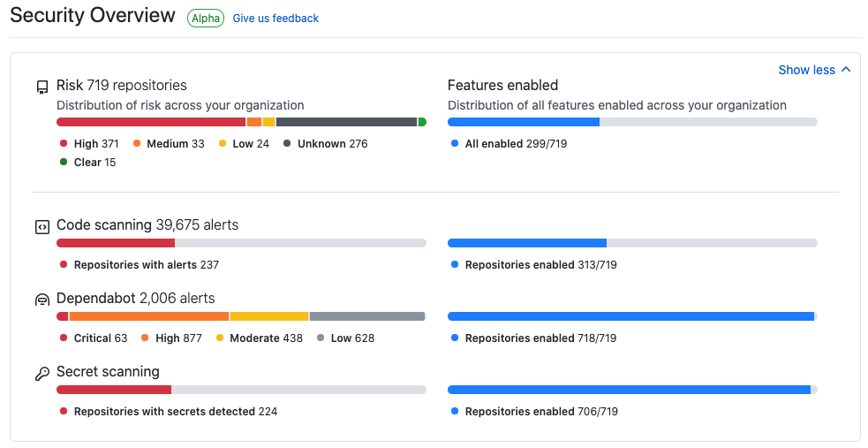Screen dimensions: 868x448
Task: Select the orange High Dependabot bar segment
Action: (148, 316)
